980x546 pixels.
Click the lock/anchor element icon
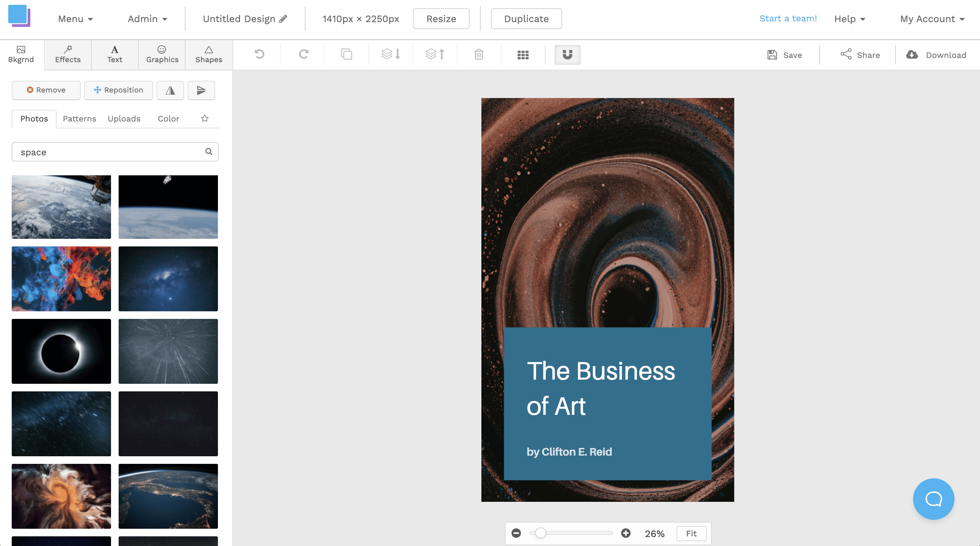[568, 55]
